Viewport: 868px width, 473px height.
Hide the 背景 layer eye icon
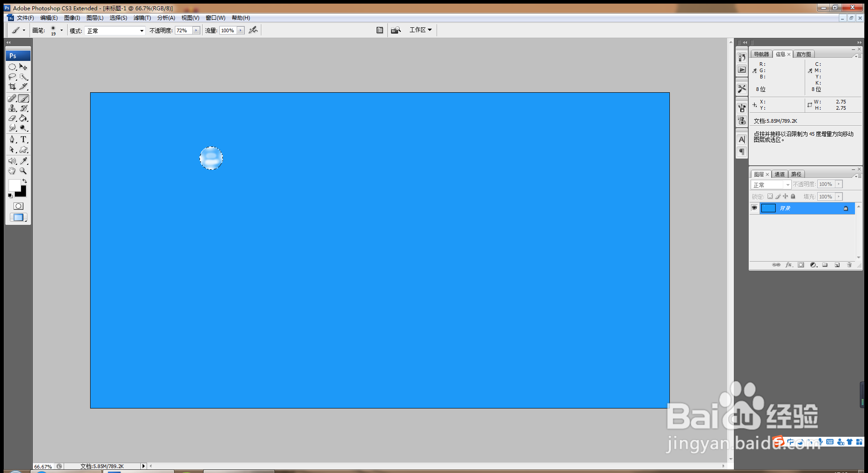pyautogui.click(x=755, y=208)
